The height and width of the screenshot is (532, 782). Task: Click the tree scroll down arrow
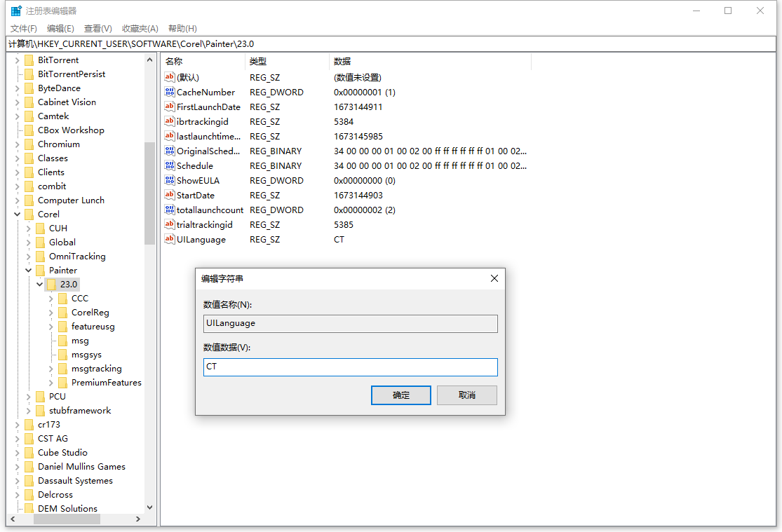click(149, 507)
